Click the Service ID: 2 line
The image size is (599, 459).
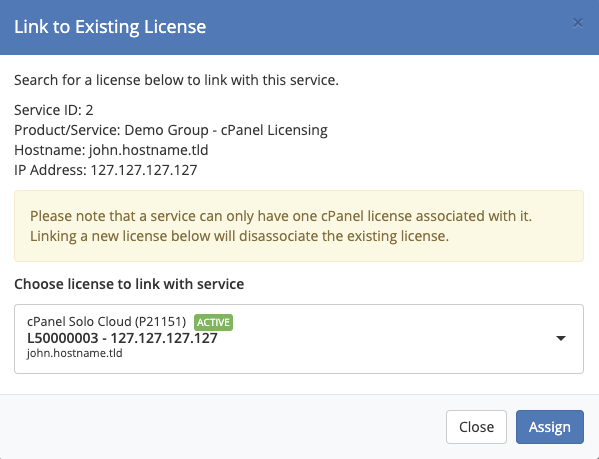point(53,110)
